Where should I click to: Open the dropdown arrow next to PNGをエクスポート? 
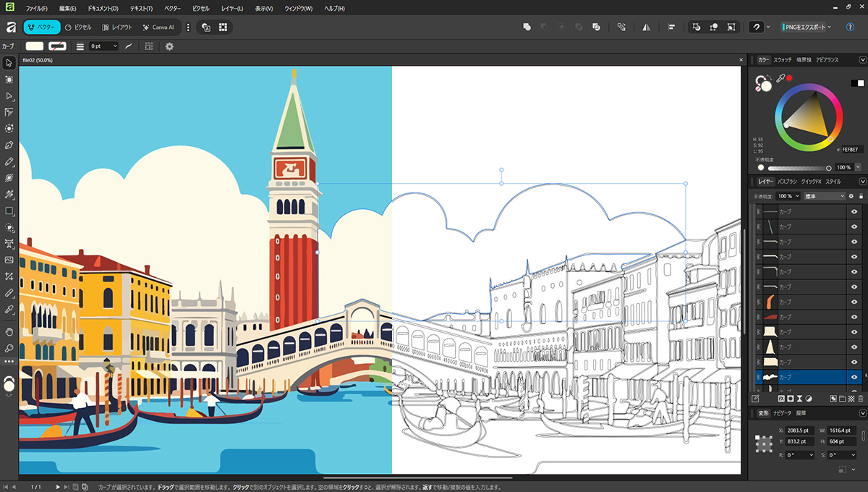(x=829, y=27)
